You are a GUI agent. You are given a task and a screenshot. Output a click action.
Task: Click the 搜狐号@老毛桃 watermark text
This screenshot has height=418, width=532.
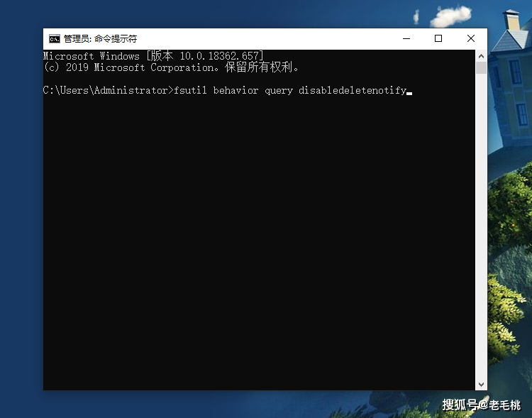tap(481, 405)
